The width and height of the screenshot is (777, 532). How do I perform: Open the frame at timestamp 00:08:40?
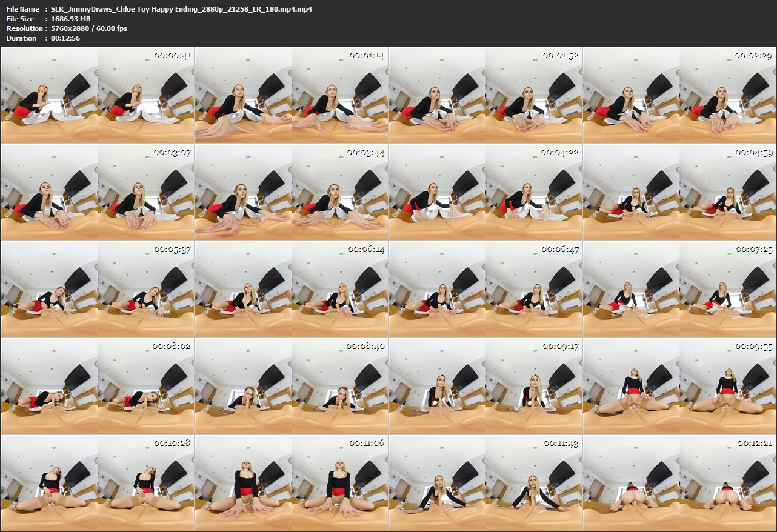click(x=292, y=386)
